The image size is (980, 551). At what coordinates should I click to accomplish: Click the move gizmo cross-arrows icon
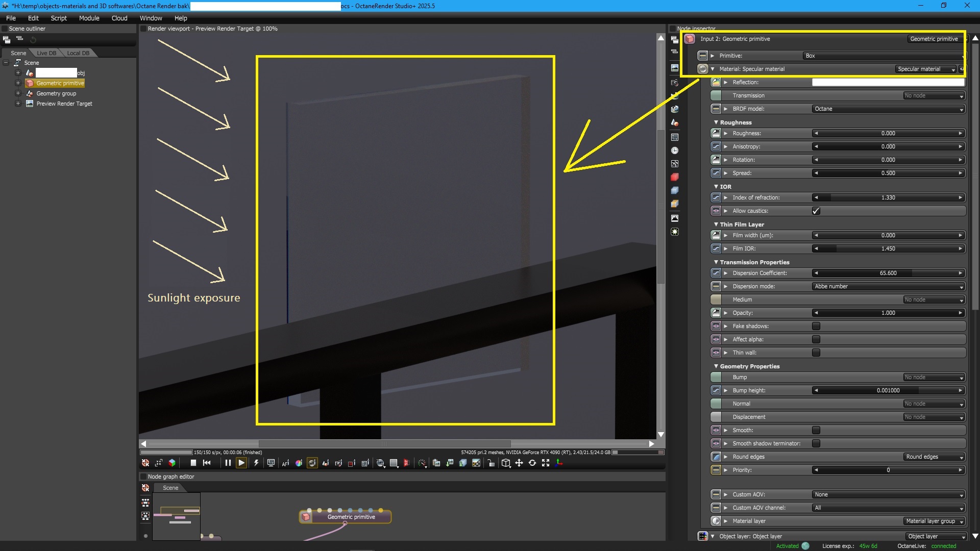(x=519, y=463)
